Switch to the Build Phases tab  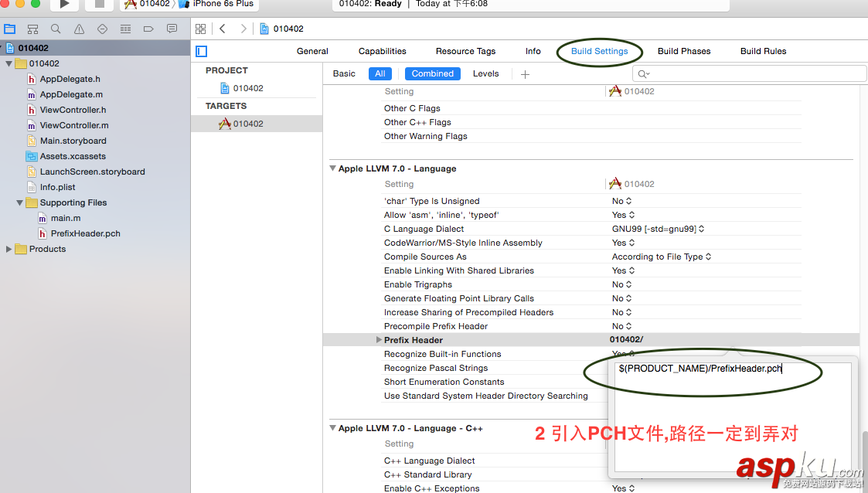tap(683, 51)
